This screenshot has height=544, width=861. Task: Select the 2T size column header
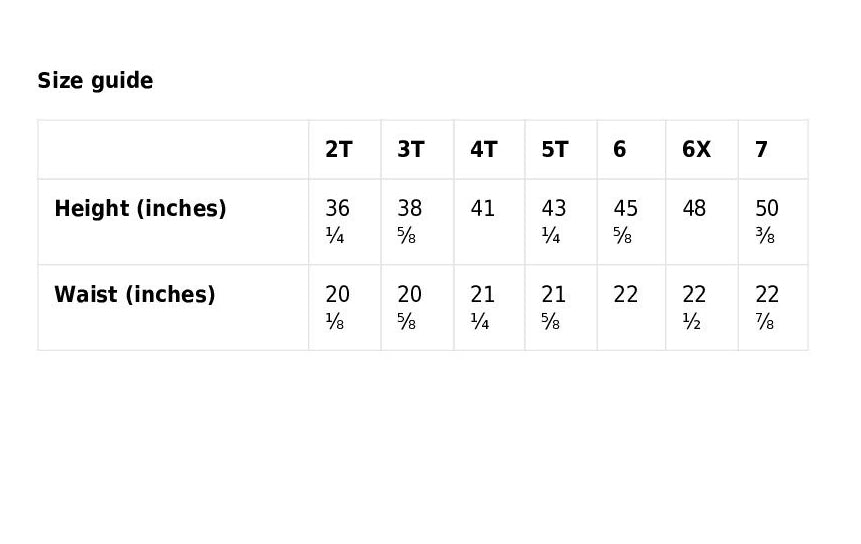tap(339, 150)
